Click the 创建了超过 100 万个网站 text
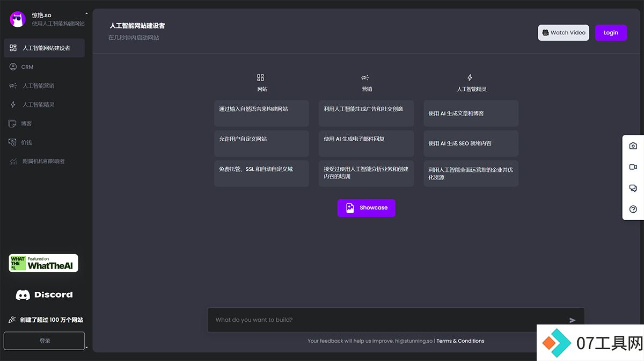This screenshot has height=361, width=644. pos(52,320)
